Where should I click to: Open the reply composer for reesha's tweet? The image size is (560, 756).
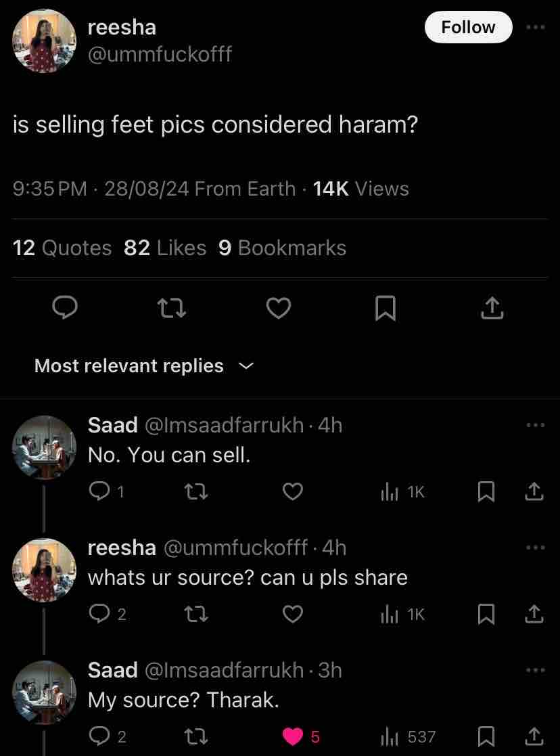click(64, 308)
